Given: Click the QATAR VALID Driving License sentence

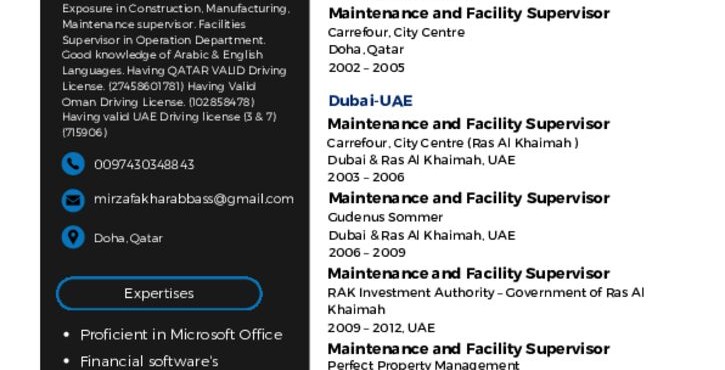Looking at the screenshot, I should tap(174, 78).
